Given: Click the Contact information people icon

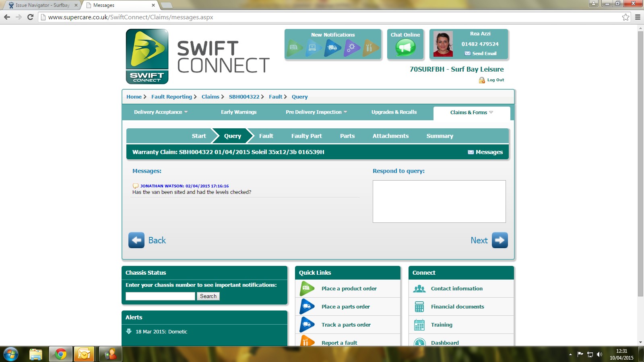Looking at the screenshot, I should coord(419,288).
